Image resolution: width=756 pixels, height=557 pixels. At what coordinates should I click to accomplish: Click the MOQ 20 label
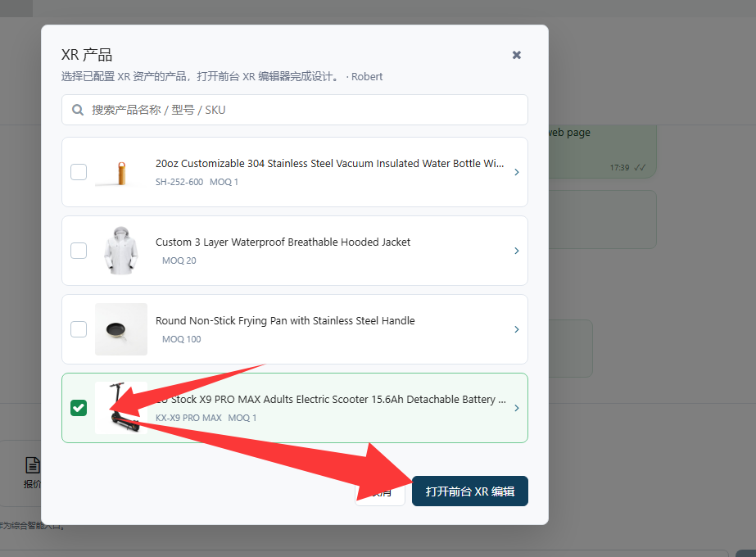pos(179,260)
